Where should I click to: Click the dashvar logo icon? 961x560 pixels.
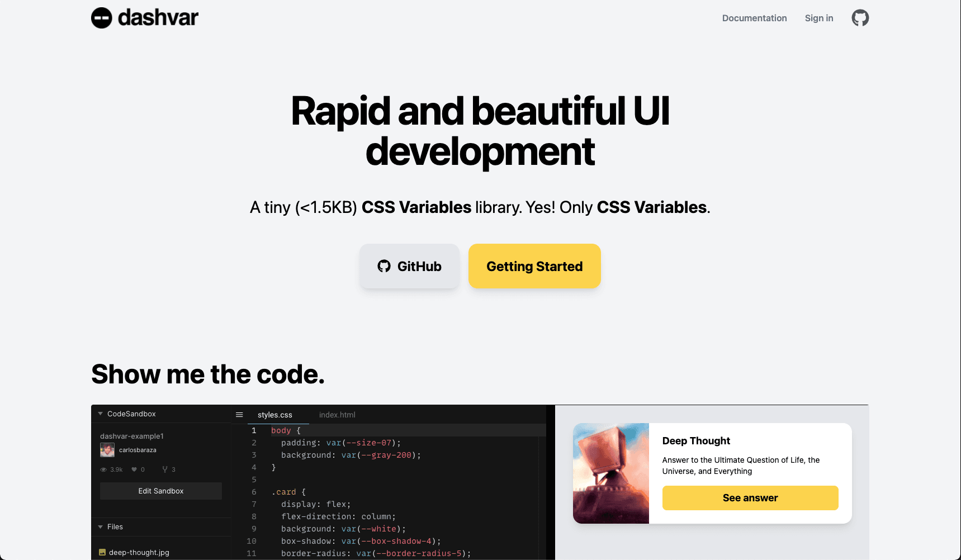pos(102,18)
